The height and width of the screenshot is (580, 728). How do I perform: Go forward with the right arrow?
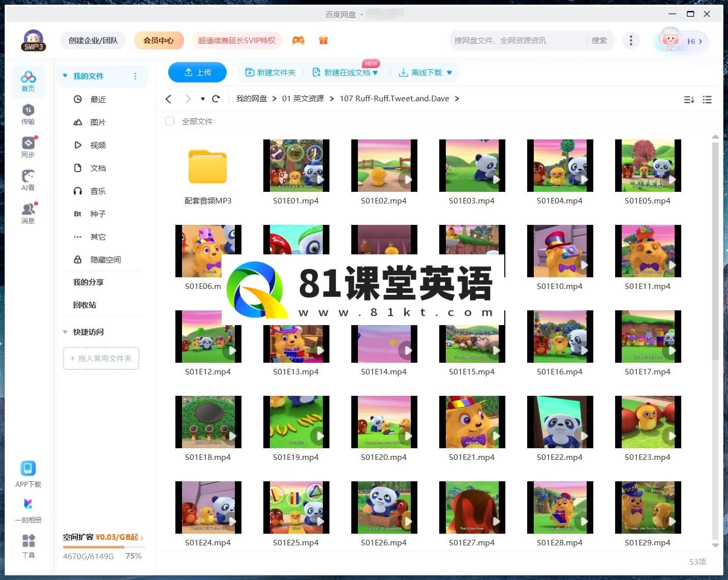pos(188,99)
